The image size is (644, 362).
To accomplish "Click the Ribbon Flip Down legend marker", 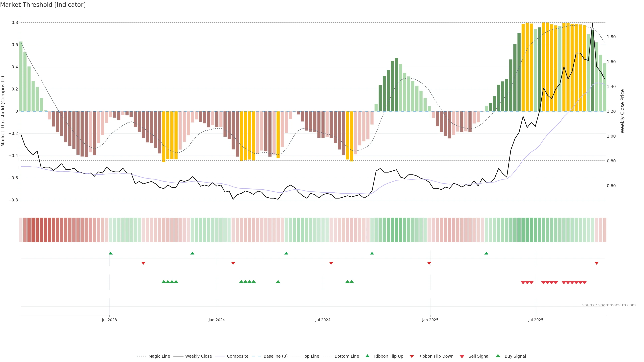I will pyautogui.click(x=412, y=356).
